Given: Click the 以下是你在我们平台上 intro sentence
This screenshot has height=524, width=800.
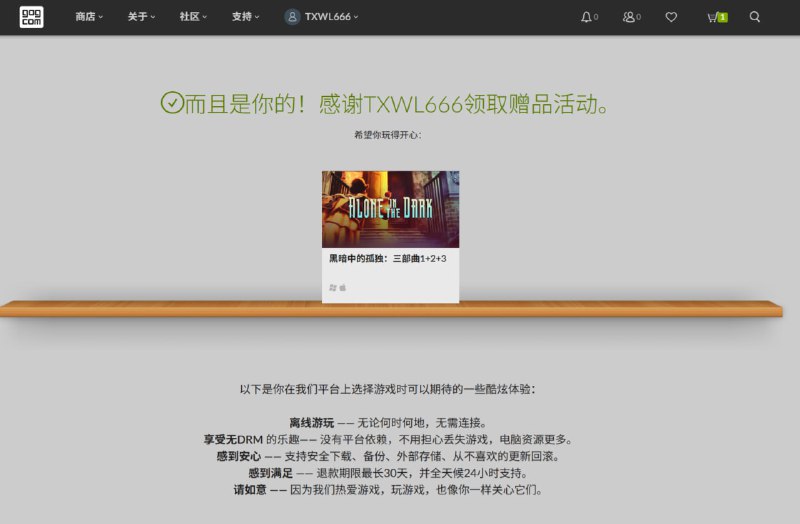Looking at the screenshot, I should click(x=388, y=389).
